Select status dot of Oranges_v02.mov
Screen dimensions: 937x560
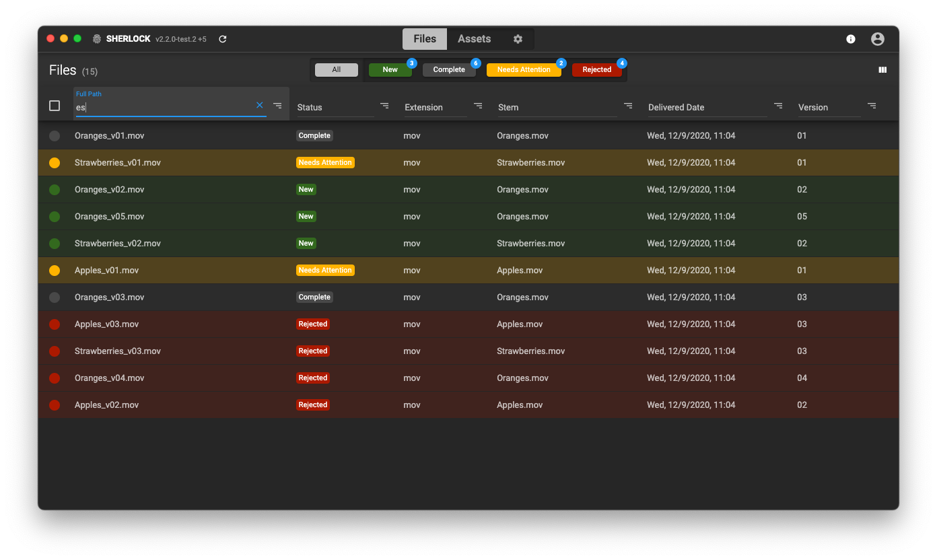coord(55,190)
